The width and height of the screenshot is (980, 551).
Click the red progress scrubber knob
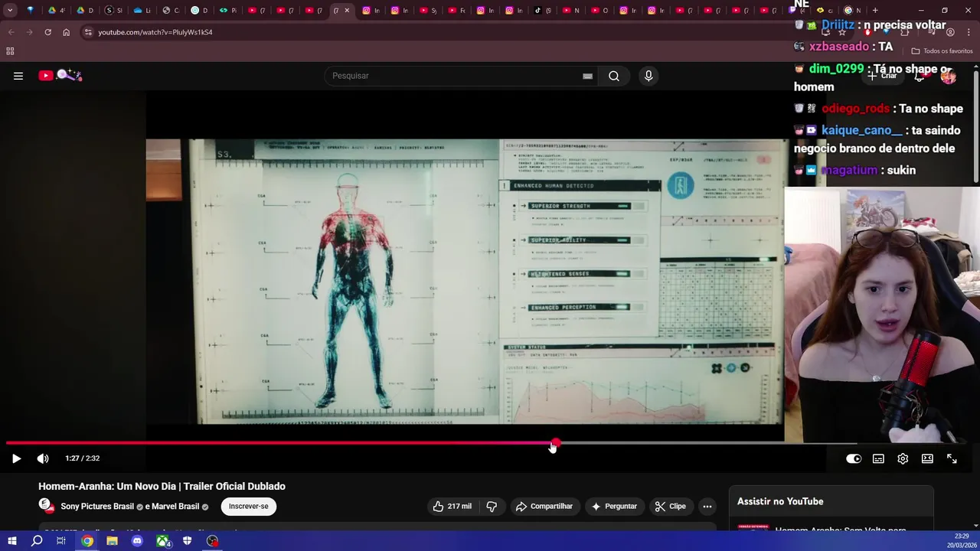click(x=555, y=443)
